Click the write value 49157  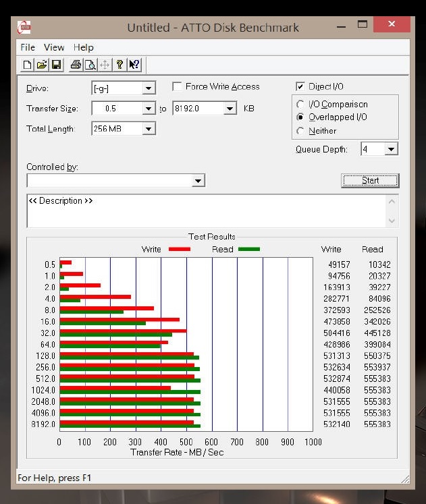[339, 264]
